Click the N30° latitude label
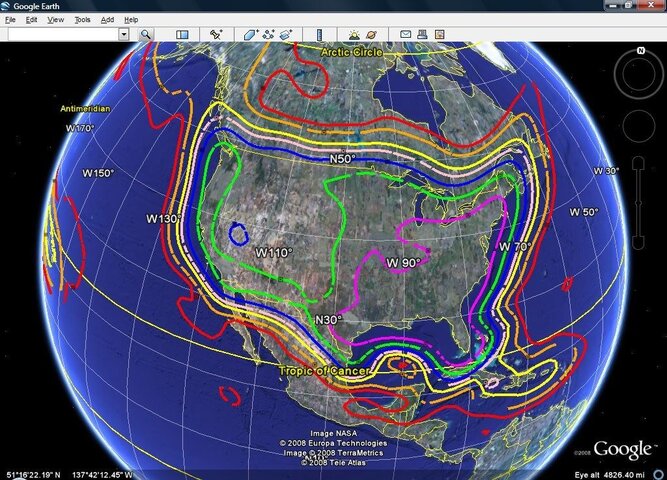Viewport: 667px width, 480px height. (328, 320)
